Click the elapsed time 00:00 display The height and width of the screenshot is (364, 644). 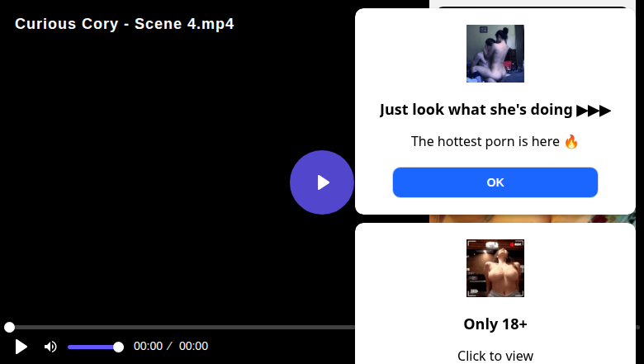point(148,347)
